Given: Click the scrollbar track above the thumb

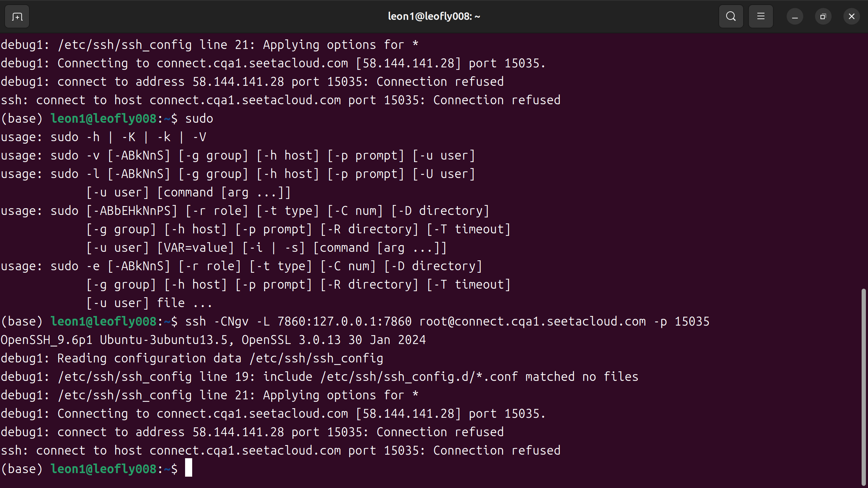Looking at the screenshot, I should click(x=864, y=160).
